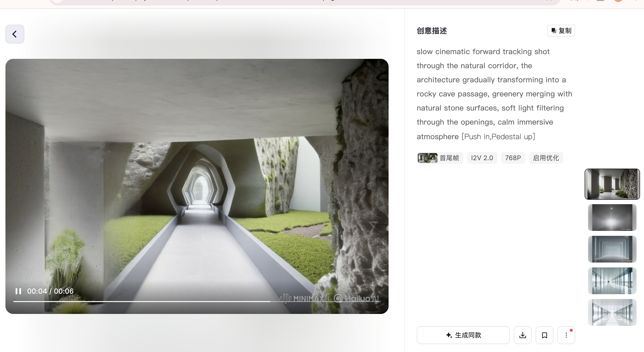Seek on the video progress bar
Viewport: 644px width, 352px height.
coord(197,302)
